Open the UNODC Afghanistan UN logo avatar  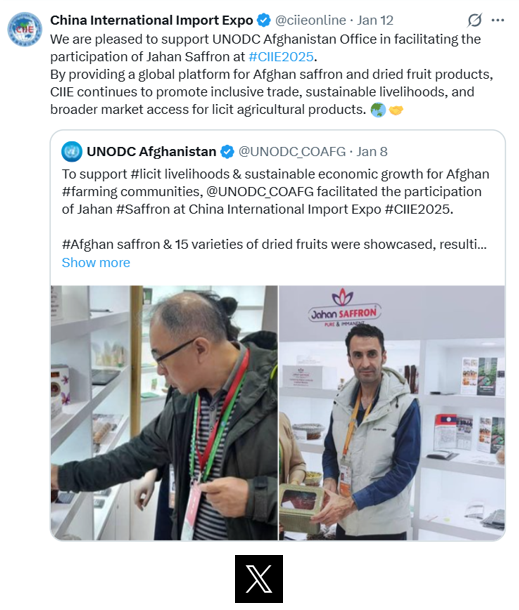[72, 152]
